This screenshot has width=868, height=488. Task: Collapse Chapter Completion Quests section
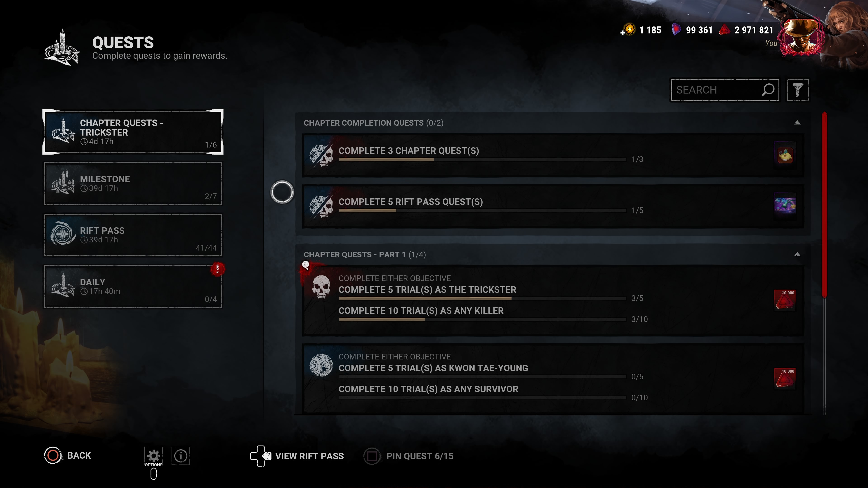point(797,123)
